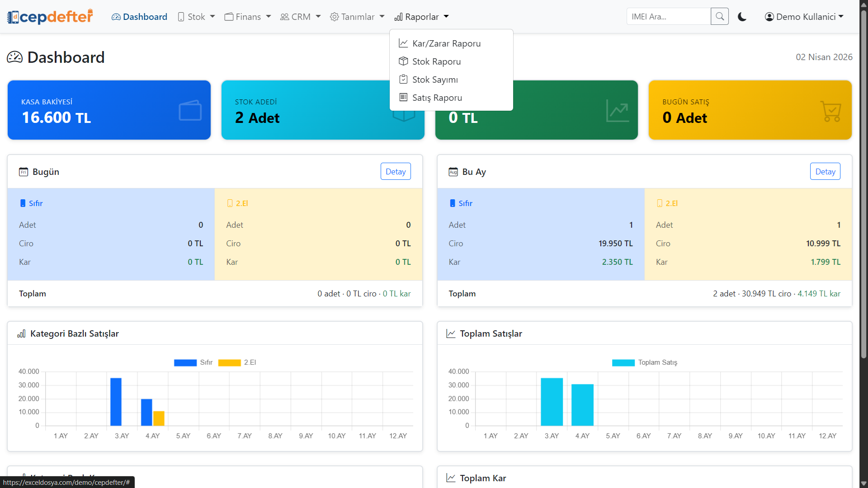Open the Finans dropdown
Image resolution: width=868 pixels, height=488 pixels.
coord(248,17)
